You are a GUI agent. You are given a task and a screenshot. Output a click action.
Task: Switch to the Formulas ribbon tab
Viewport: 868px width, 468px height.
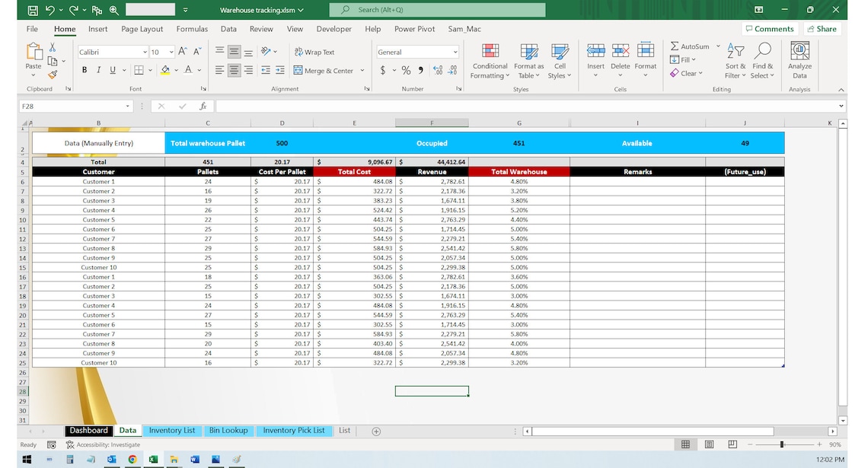(192, 29)
